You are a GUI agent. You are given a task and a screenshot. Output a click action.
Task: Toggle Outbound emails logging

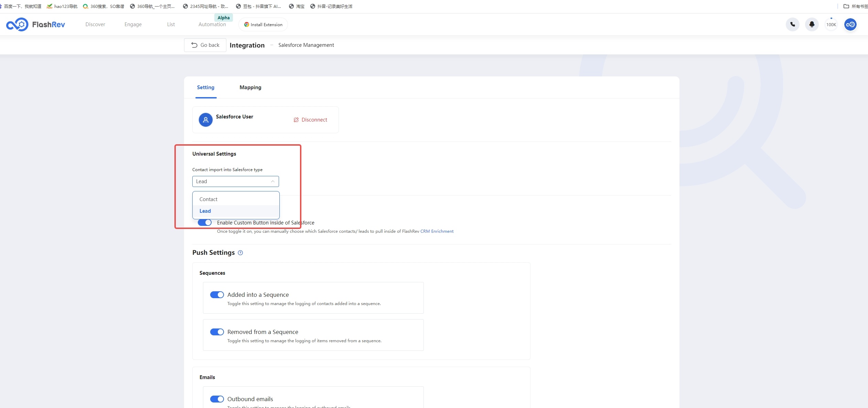(217, 399)
